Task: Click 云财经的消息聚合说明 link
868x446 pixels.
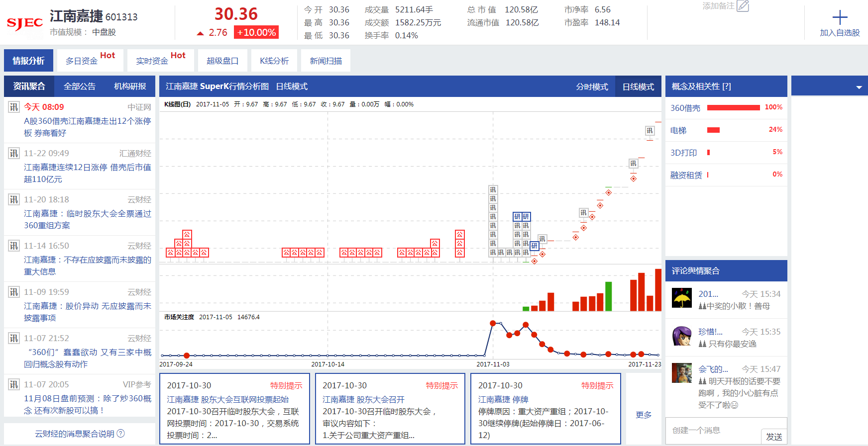Action: pos(75,434)
